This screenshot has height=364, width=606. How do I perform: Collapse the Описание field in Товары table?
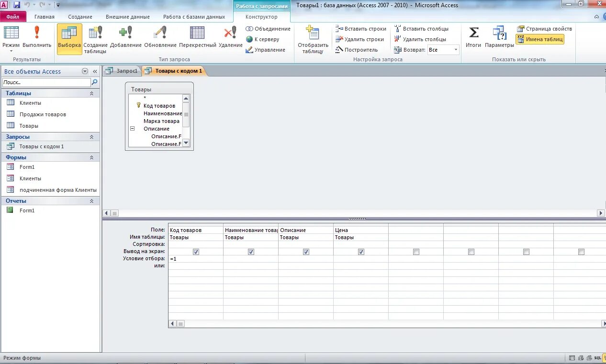pos(132,129)
